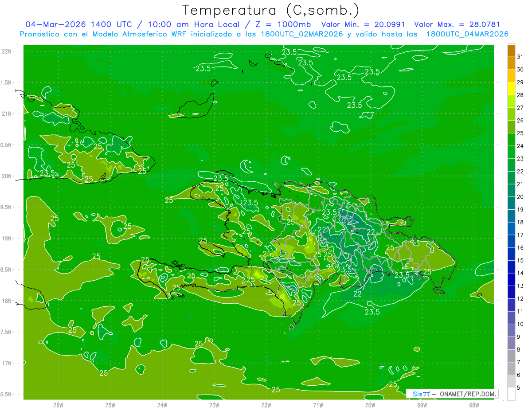Click the "13" color scale label
The image size is (532, 411).
(x=520, y=286)
